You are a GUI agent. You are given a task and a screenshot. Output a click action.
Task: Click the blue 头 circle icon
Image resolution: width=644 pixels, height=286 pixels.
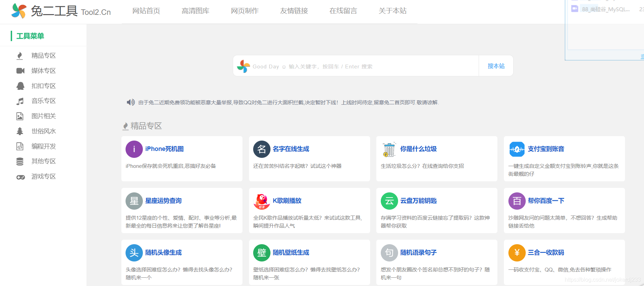(x=134, y=253)
